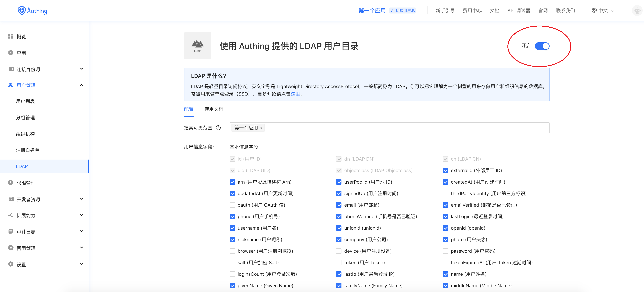Click the 这里 link in LDAP description
Image resolution: width=644 pixels, height=292 pixels.
295,94
